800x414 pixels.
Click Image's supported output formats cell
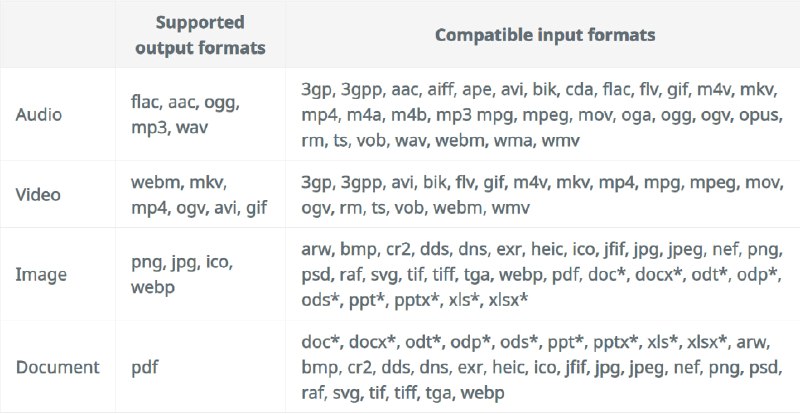180,275
